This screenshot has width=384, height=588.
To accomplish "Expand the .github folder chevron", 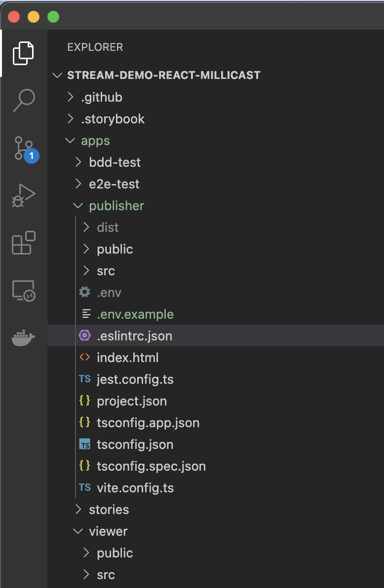I will point(70,97).
